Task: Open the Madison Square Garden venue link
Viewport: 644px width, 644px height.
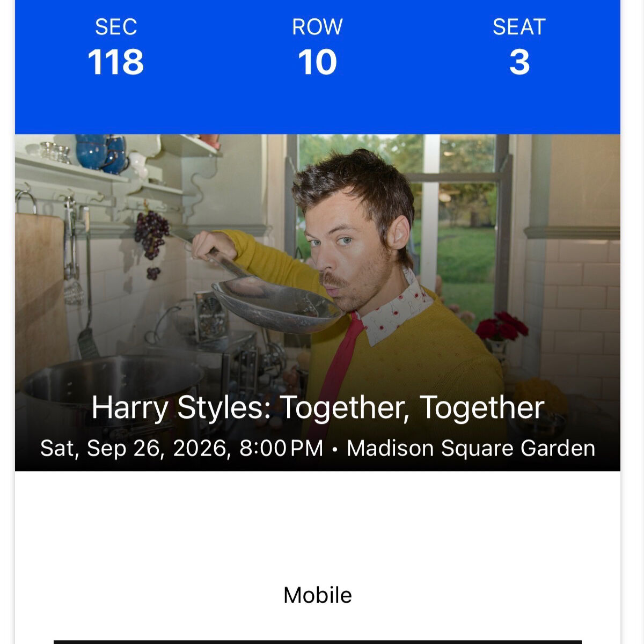Action: pyautogui.click(x=471, y=448)
